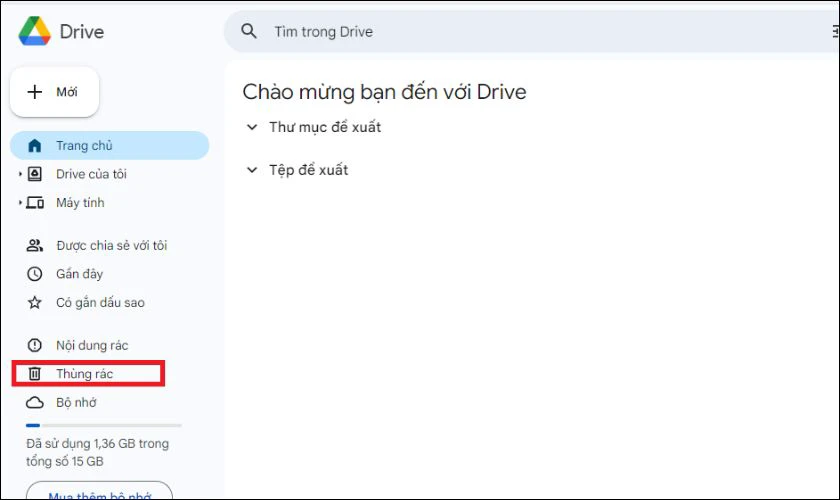
Task: Open 'Được chia sẻ với tôi'
Action: (x=111, y=245)
